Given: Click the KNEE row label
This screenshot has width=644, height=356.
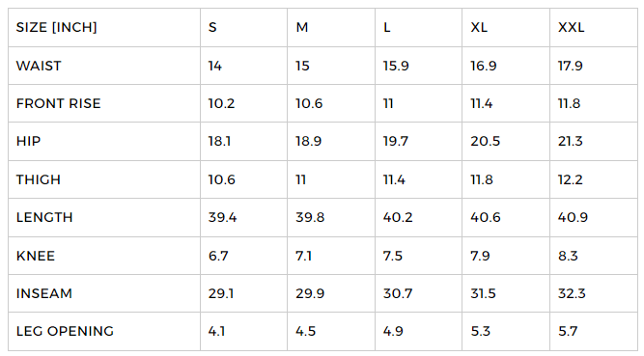Looking at the screenshot, I should coord(36,256).
